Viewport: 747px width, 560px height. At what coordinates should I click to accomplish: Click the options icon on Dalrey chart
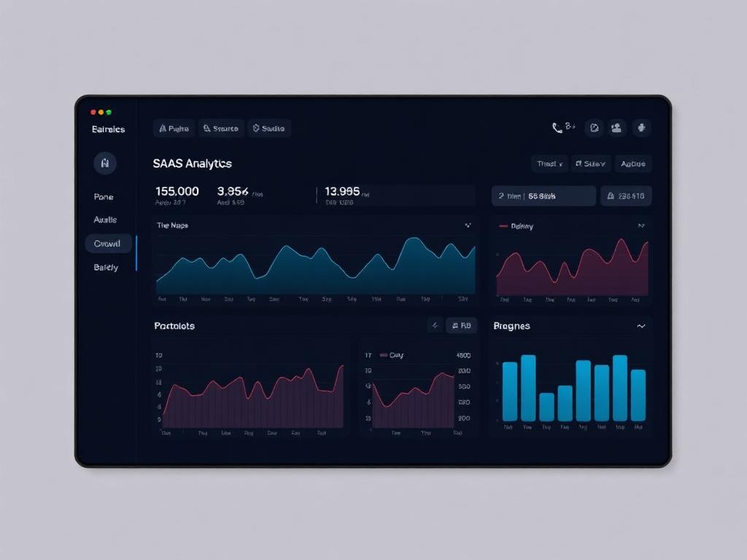click(x=641, y=226)
